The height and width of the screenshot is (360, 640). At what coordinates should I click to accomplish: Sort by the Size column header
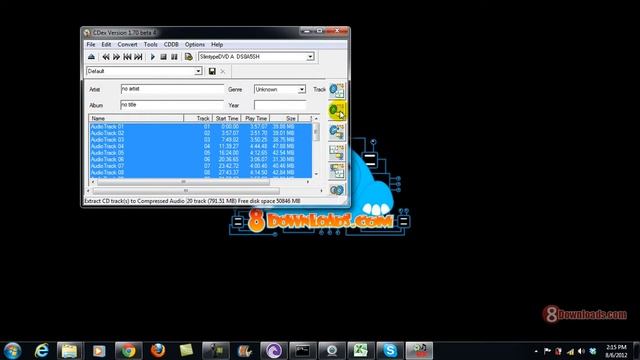coord(284,118)
